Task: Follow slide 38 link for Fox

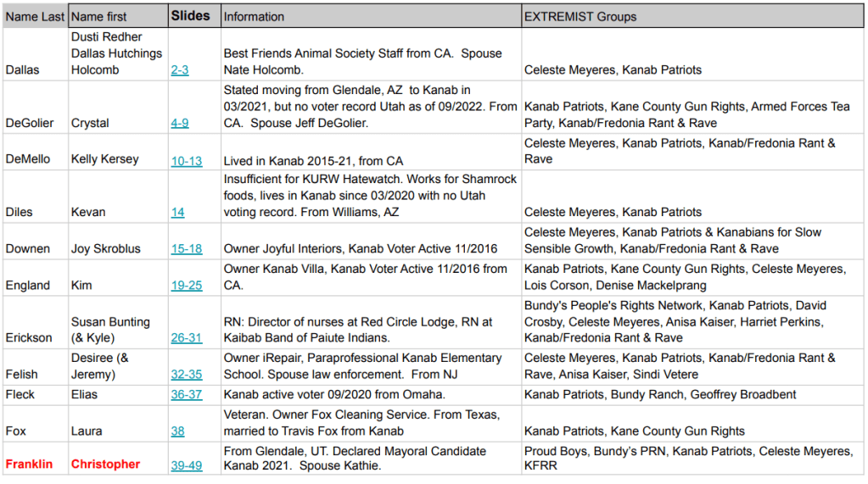Action: [177, 431]
